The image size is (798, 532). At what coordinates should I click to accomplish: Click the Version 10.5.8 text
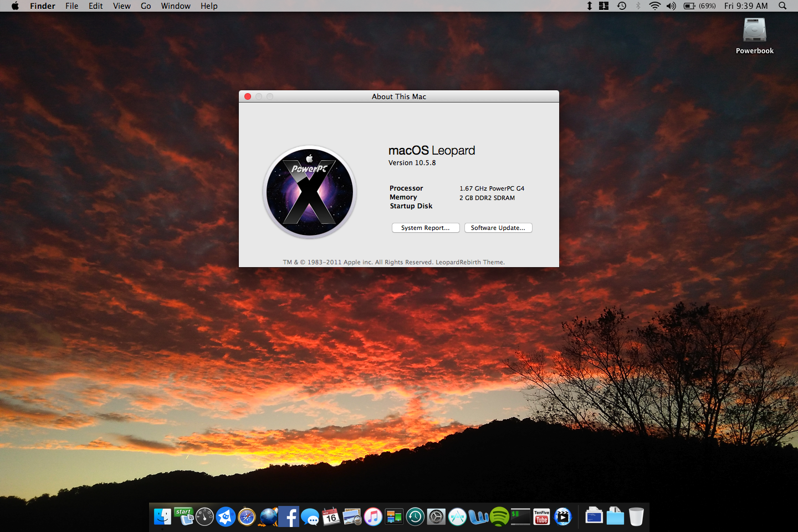tap(412, 163)
